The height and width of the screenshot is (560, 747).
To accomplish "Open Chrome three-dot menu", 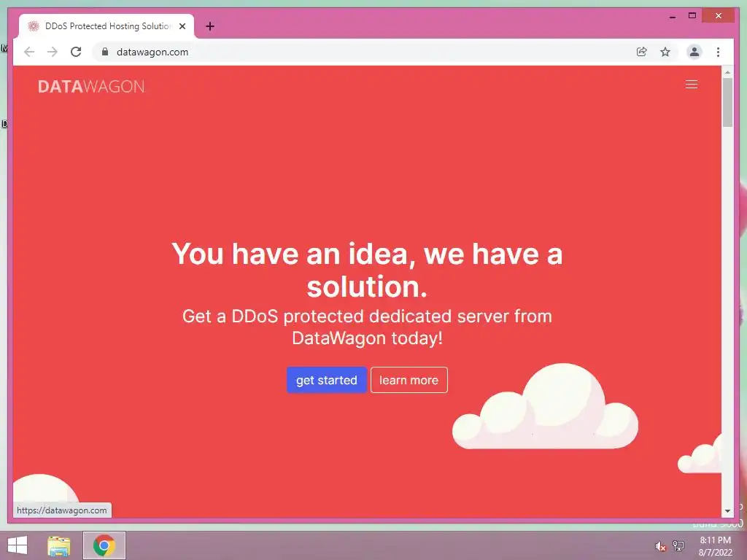I will coord(718,52).
